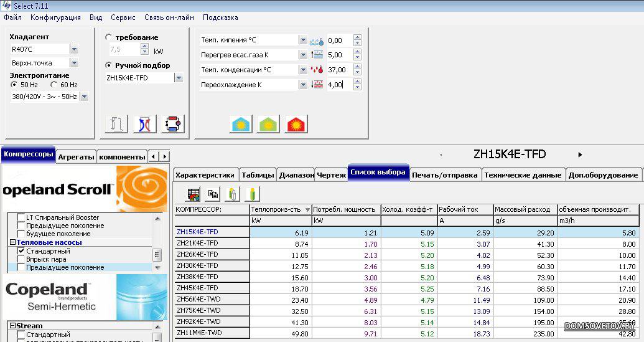Switch to the компоненты tab
Image resolution: width=644 pixels, height=342 pixels.
pos(123,156)
